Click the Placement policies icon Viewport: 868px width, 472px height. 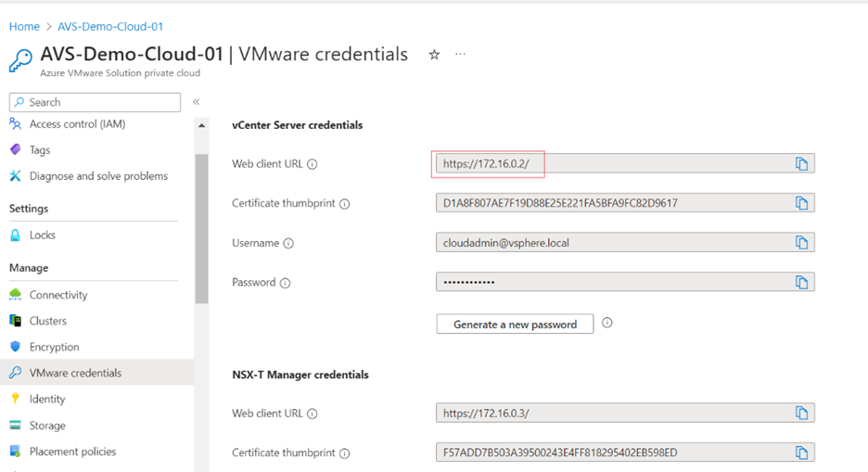tap(16, 451)
